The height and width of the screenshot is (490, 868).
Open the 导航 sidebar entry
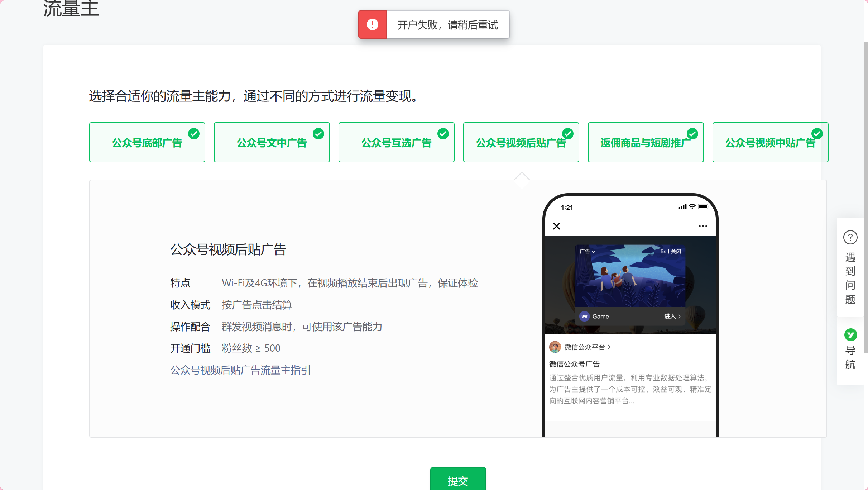850,351
